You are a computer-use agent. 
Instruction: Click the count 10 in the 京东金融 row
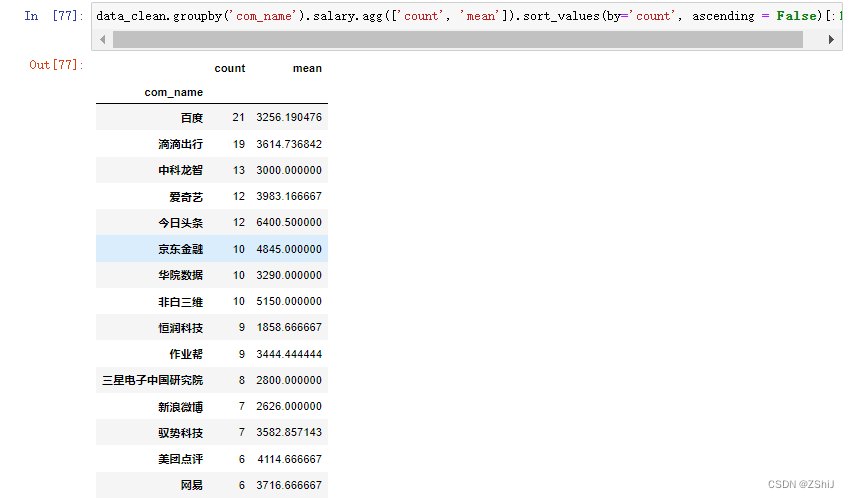pos(239,249)
